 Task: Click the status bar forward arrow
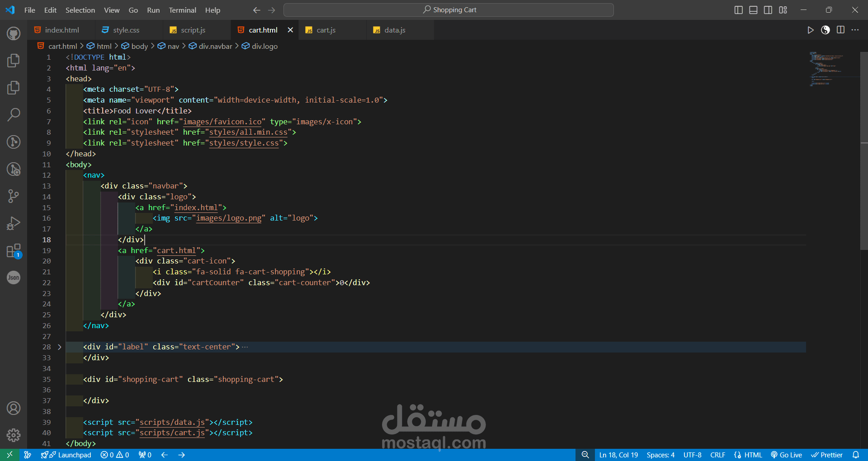point(182,455)
